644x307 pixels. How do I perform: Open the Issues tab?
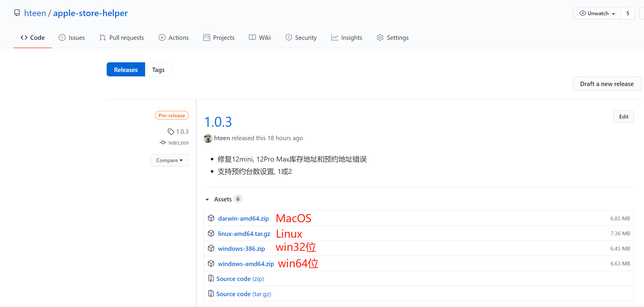(72, 38)
